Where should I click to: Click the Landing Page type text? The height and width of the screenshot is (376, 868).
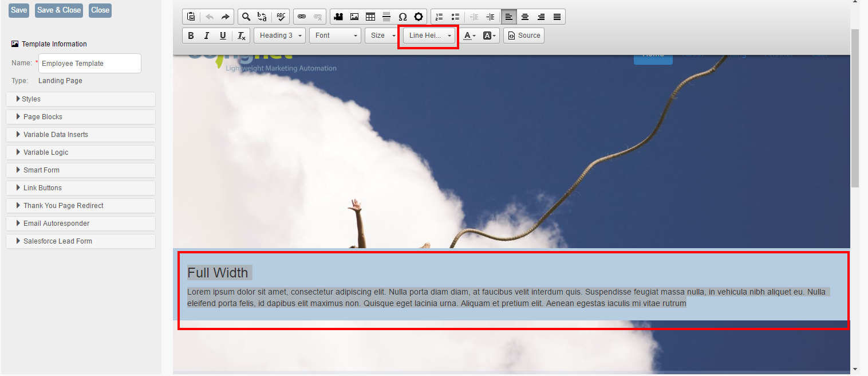click(x=60, y=81)
